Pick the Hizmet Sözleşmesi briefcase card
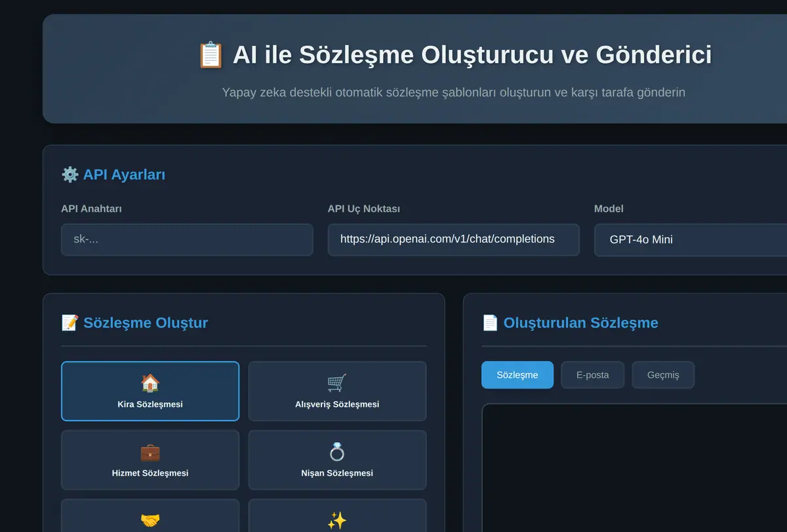This screenshot has height=532, width=787. (150, 460)
